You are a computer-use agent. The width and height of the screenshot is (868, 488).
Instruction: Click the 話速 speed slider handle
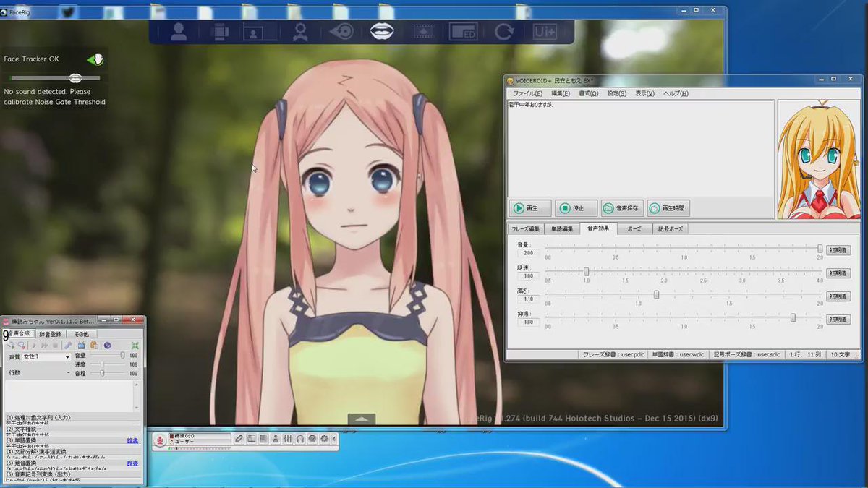click(x=586, y=271)
